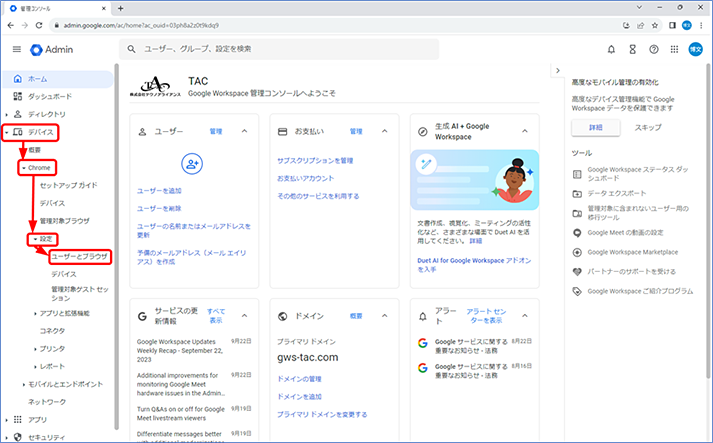Click the ドメインの管理 link
This screenshot has width=713, height=443.
pyautogui.click(x=299, y=379)
